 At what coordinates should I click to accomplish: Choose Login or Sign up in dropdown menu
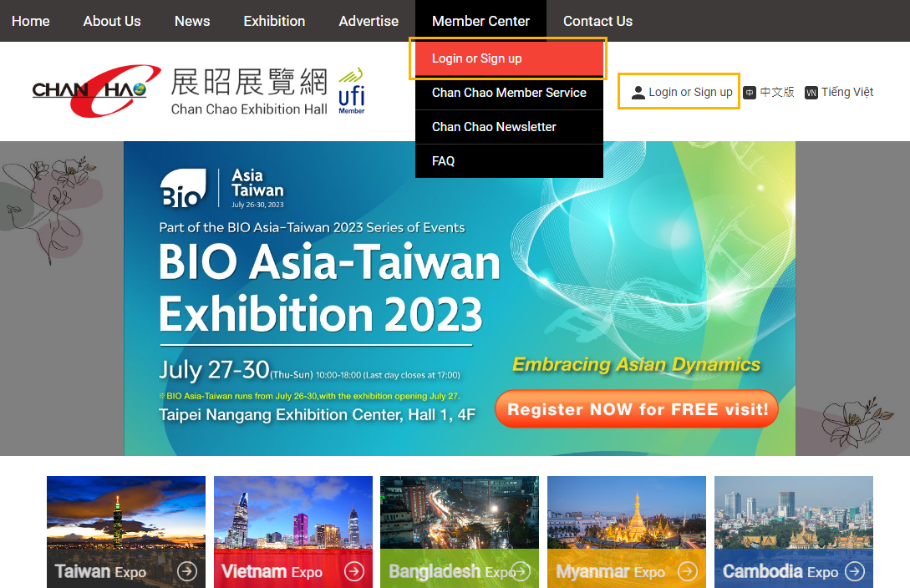[477, 58]
